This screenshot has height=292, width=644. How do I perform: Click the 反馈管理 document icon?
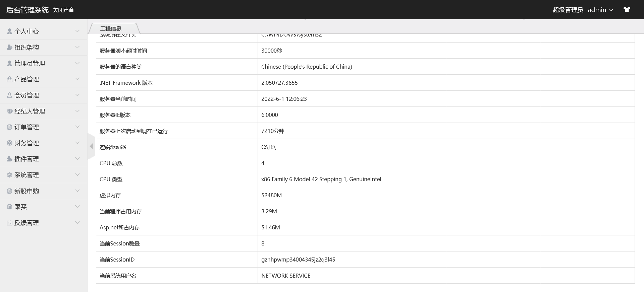click(9, 223)
